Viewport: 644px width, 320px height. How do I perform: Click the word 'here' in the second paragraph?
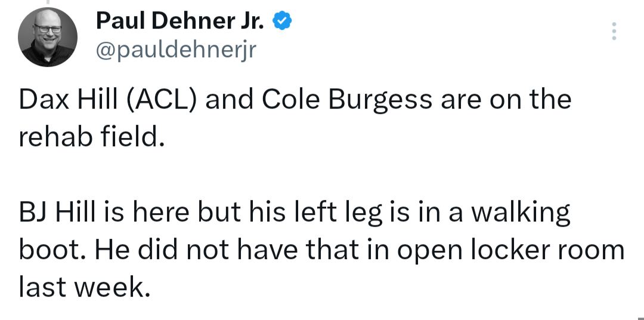[x=160, y=212]
